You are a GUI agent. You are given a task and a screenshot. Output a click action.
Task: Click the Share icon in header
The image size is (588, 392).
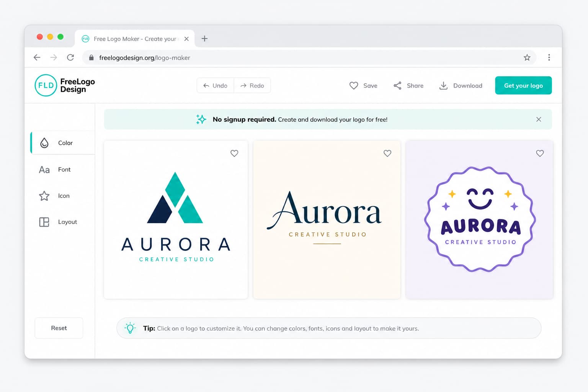pyautogui.click(x=397, y=86)
